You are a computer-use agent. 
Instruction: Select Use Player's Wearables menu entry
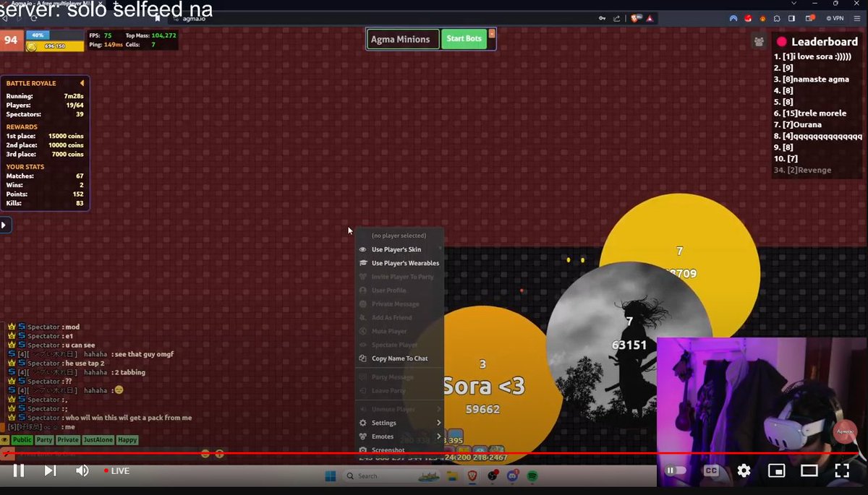399,263
